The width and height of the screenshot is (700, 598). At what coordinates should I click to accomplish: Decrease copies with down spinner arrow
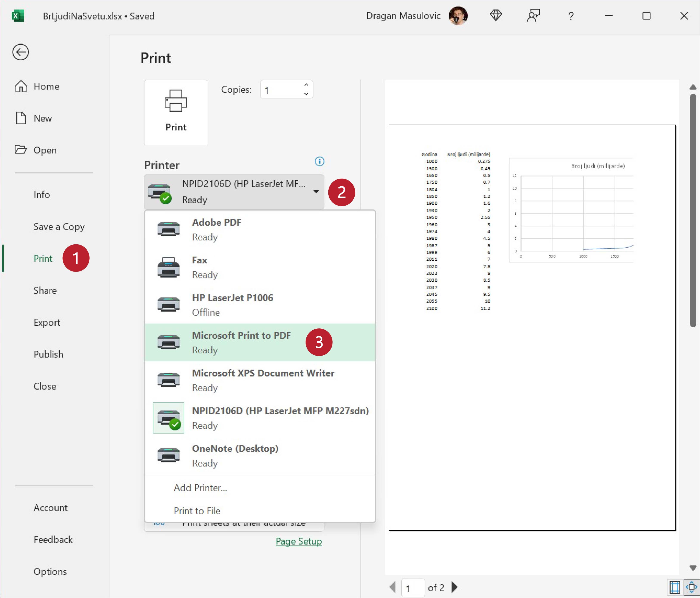pyautogui.click(x=306, y=94)
